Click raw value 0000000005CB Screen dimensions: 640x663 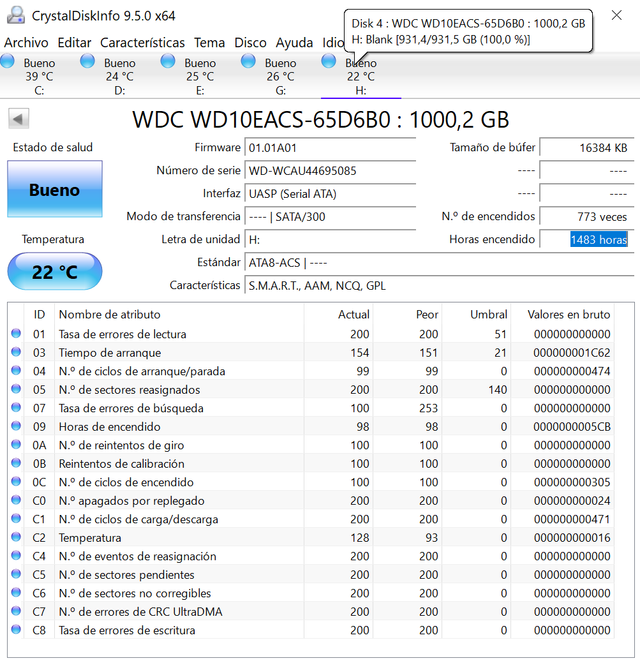[572, 427]
